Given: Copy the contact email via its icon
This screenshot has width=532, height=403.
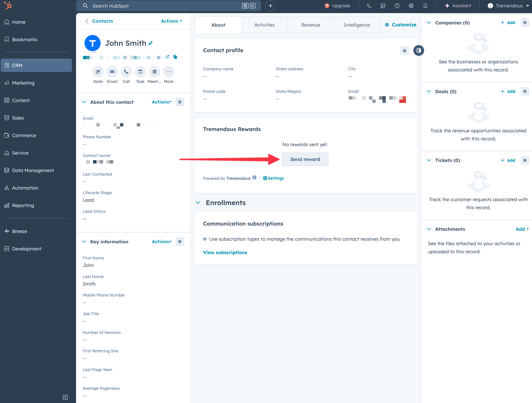Looking at the screenshot, I should click(175, 57).
